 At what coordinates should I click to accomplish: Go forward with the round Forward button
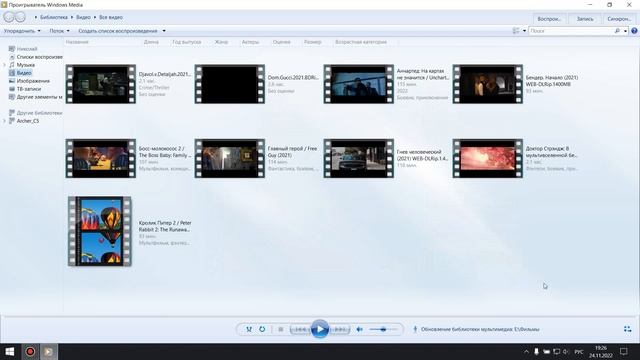[20, 17]
